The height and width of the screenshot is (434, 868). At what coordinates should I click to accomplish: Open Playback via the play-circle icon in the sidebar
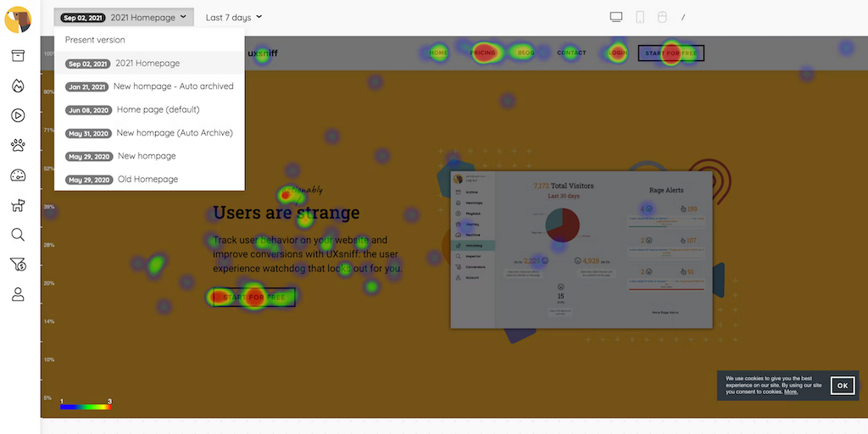[18, 115]
